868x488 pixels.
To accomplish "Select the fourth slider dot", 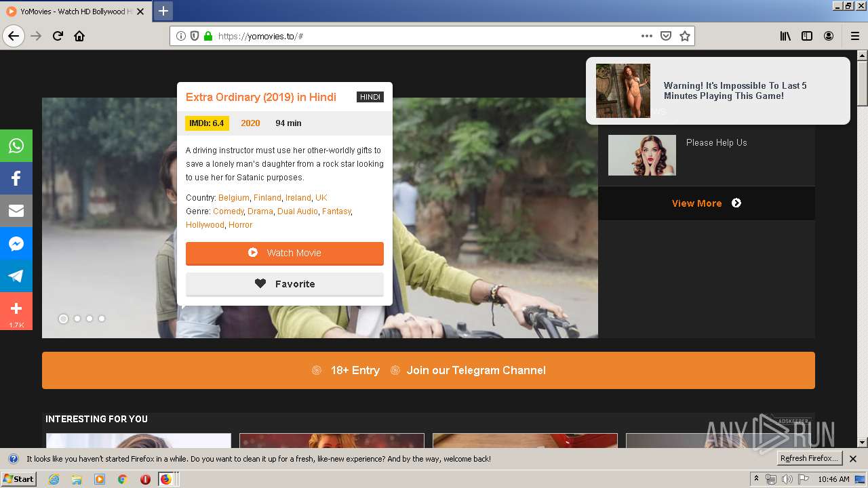I will pyautogui.click(x=102, y=319).
